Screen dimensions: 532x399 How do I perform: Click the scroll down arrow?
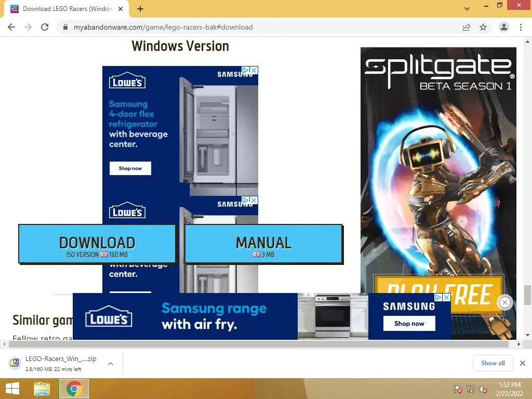pos(527,335)
